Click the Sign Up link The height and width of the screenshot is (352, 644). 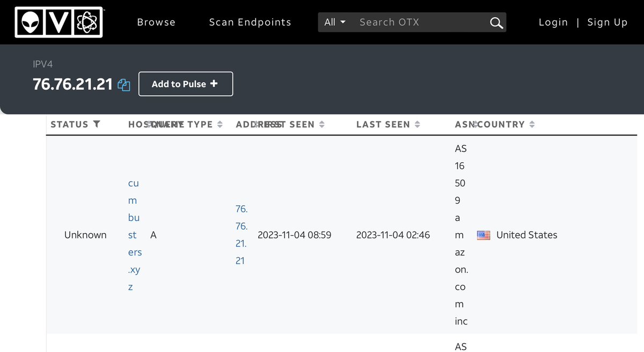click(607, 23)
